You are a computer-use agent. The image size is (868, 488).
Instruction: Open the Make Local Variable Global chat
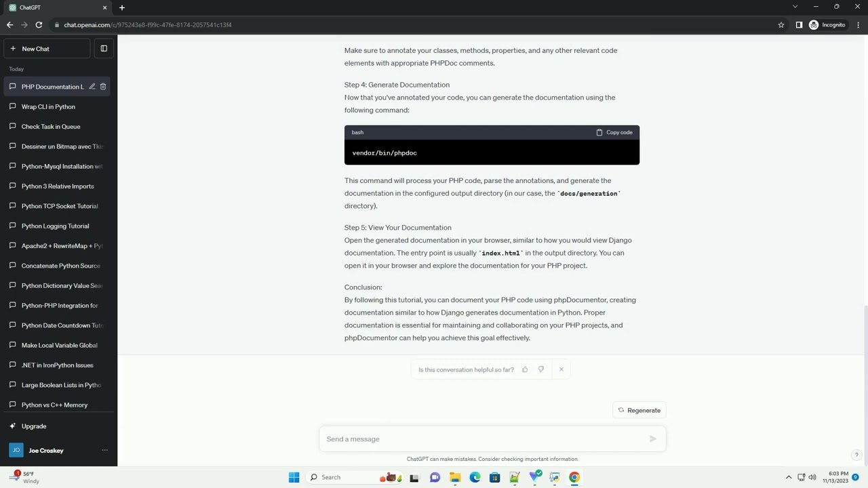point(57,345)
